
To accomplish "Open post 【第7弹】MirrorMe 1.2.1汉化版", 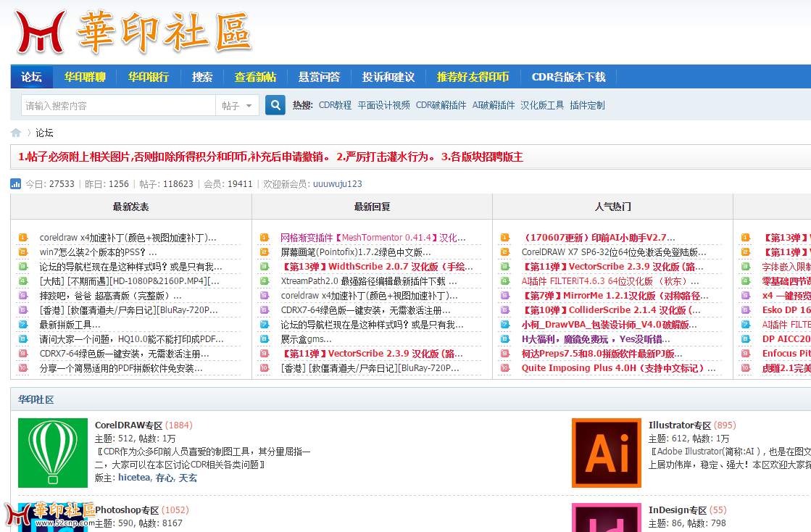I will coord(615,296).
